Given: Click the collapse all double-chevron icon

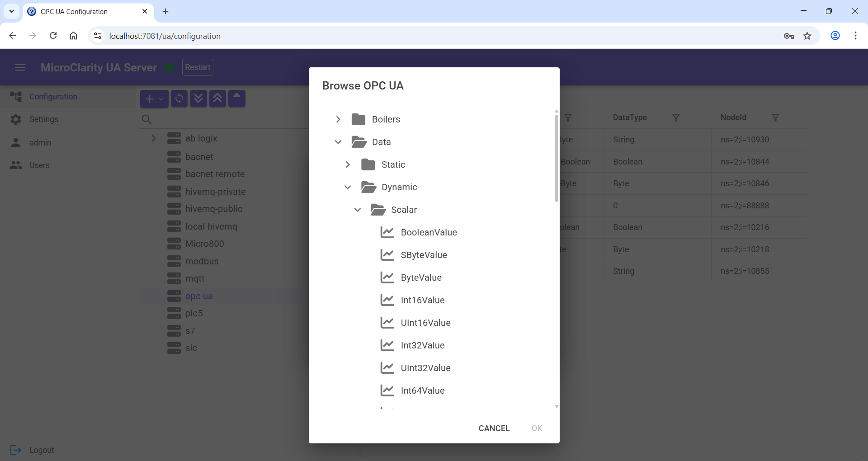Looking at the screenshot, I should coord(217,99).
